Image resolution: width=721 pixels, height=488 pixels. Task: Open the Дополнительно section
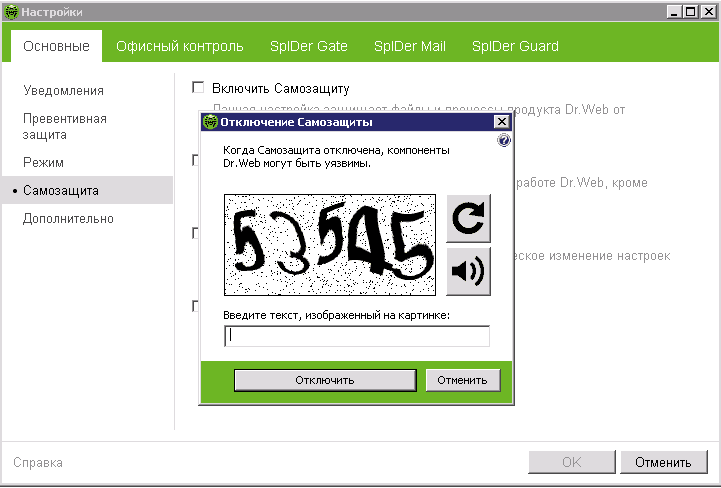tap(68, 218)
